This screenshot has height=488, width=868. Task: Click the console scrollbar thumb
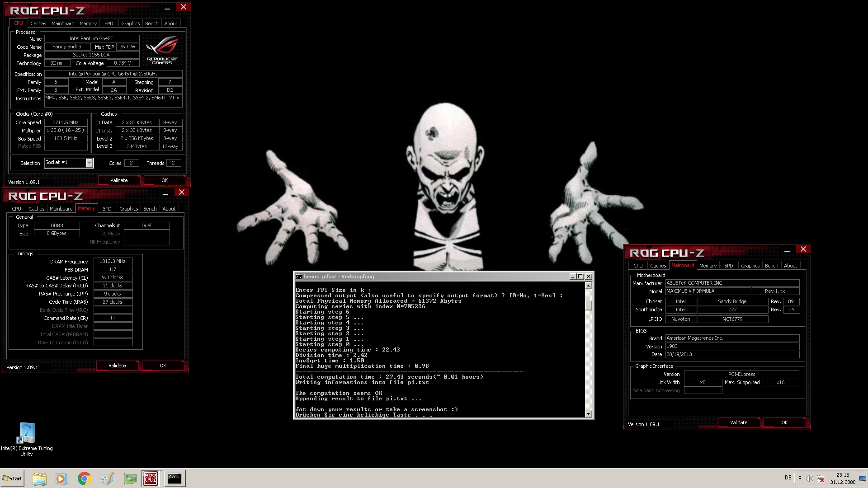588,305
